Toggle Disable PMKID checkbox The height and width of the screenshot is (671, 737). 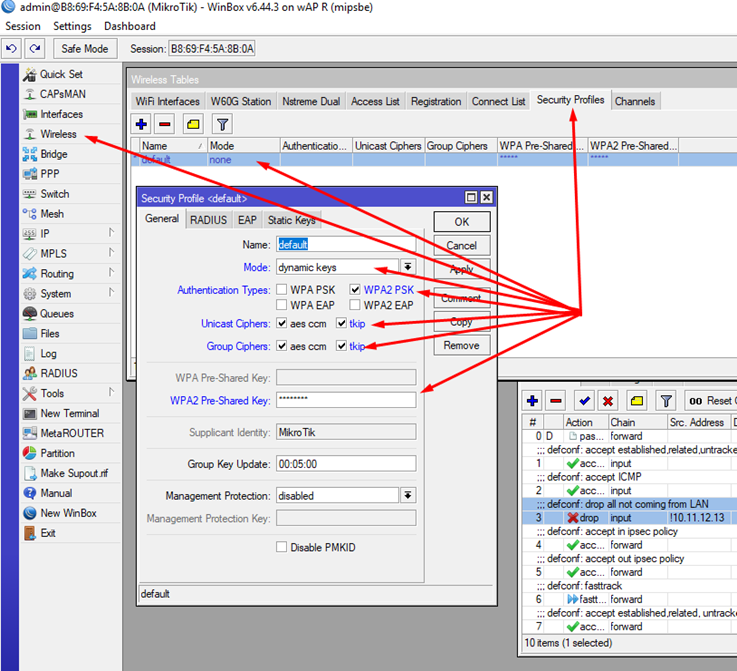[282, 547]
